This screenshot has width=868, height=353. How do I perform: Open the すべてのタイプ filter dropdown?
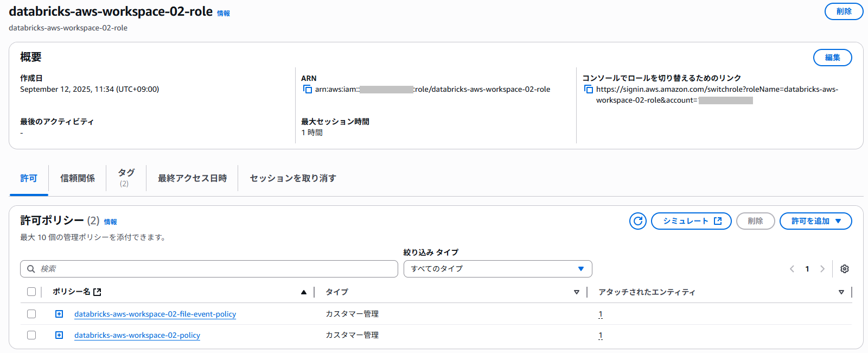[497, 269]
